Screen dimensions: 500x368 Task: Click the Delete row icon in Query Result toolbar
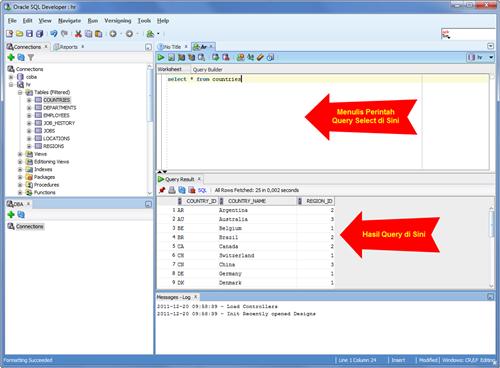[192, 190]
